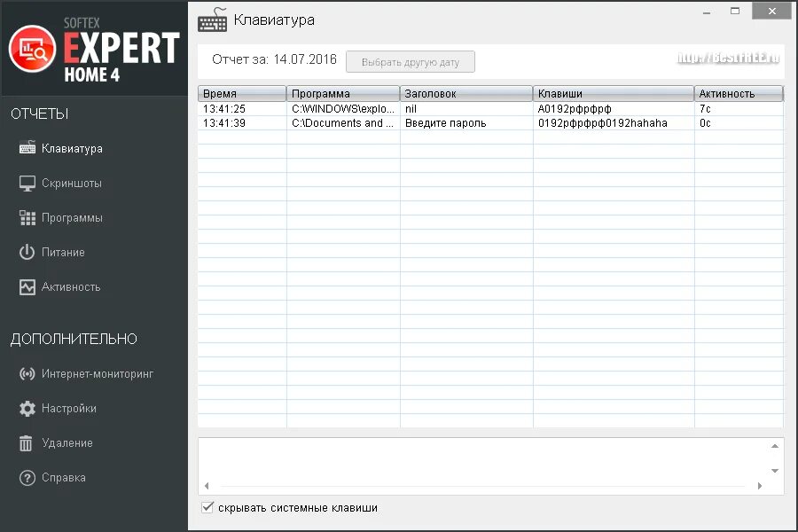Toggle скрывать системные клавиши checkbox
Screen dimensions: 798x532
207,507
